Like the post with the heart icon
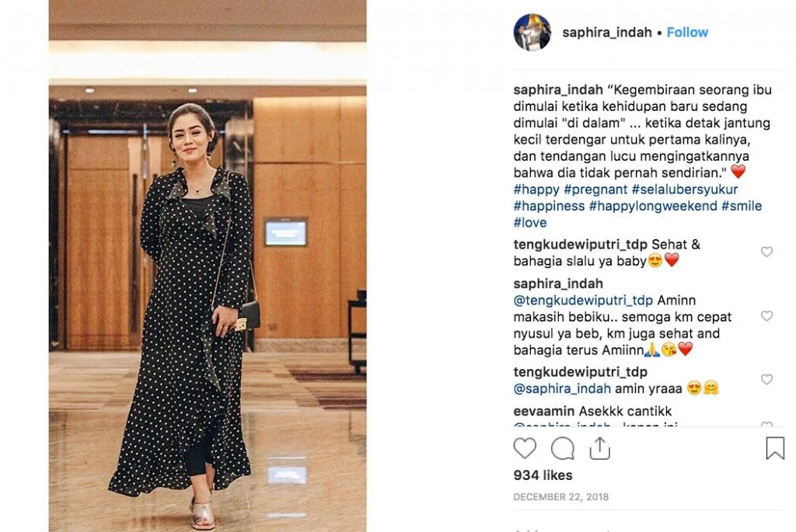Viewport: 796px width, 532px height. click(x=525, y=449)
